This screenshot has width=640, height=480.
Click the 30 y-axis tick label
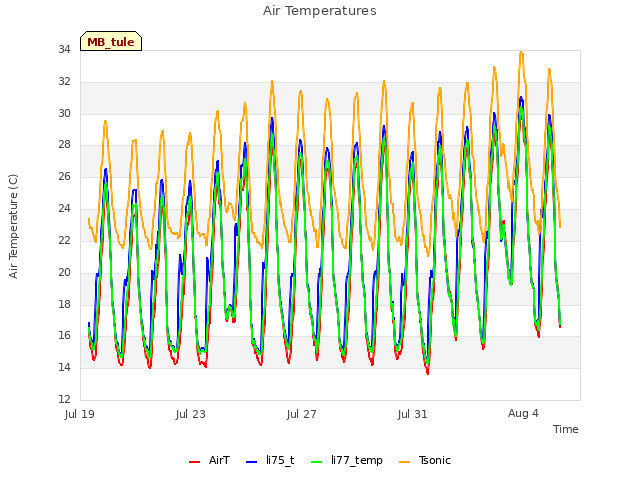(x=64, y=113)
